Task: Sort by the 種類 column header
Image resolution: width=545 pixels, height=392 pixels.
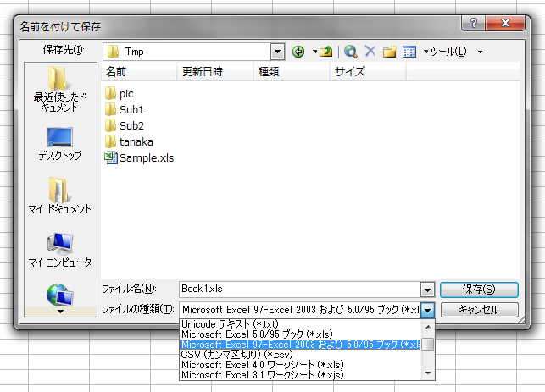Action: tap(292, 72)
